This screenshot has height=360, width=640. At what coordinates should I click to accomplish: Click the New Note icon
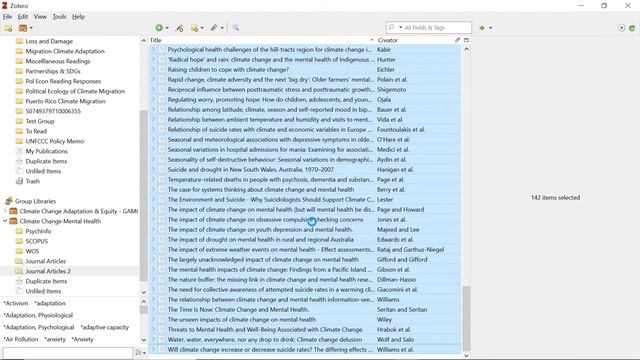(x=194, y=28)
